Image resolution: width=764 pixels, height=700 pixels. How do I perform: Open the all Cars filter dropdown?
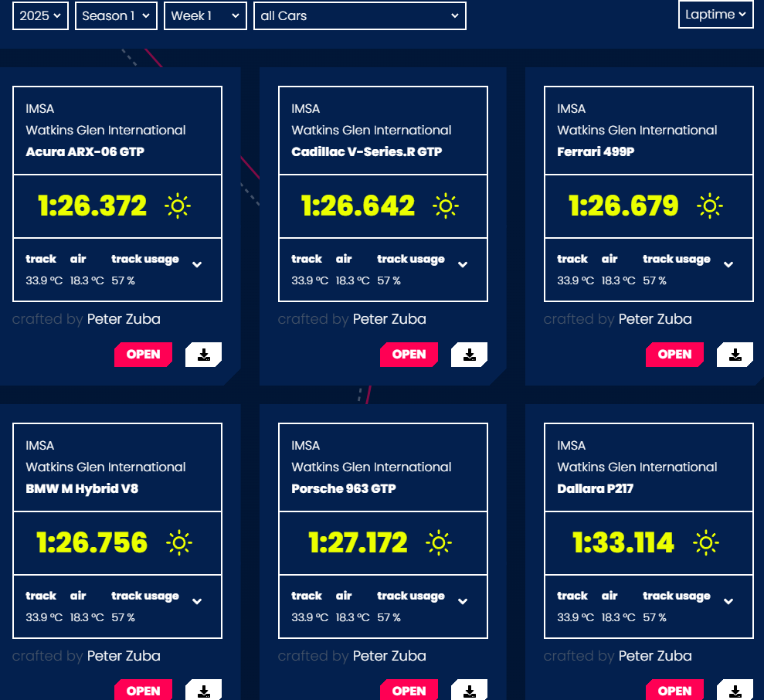click(359, 16)
